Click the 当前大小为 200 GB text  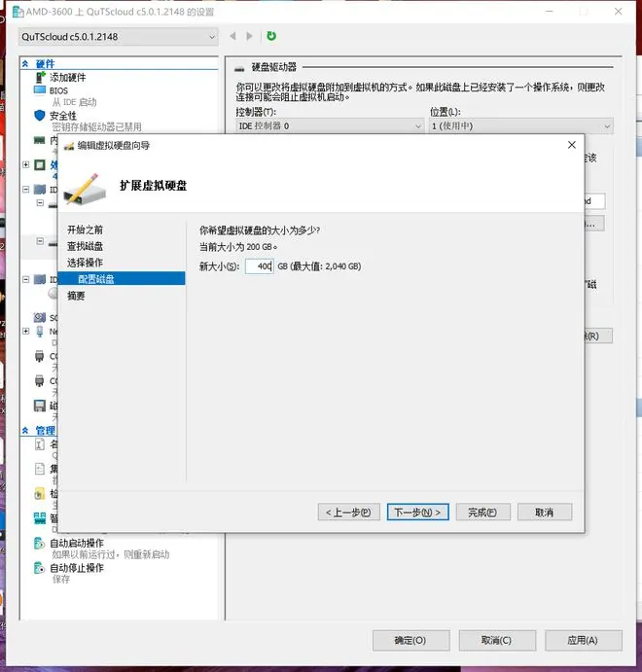[238, 247]
